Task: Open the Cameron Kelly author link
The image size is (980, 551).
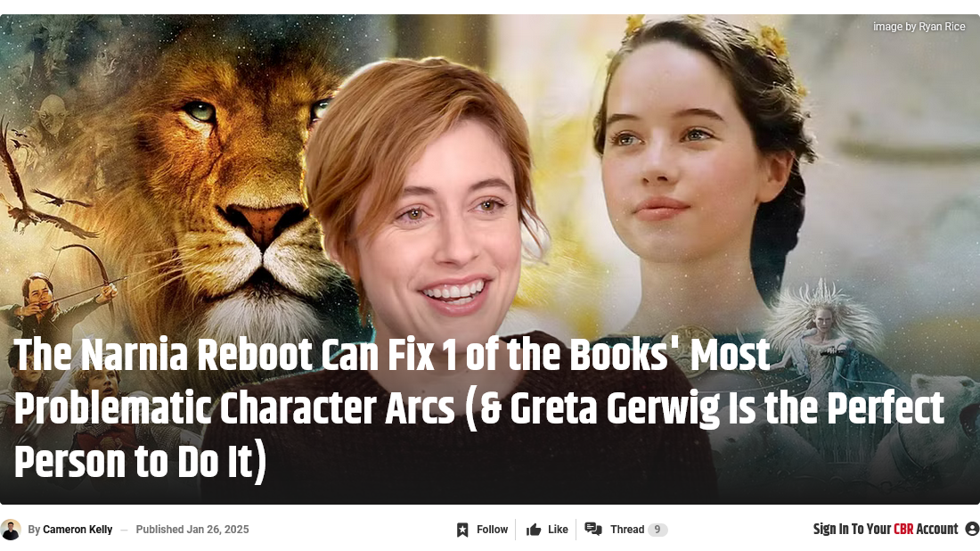Action: tap(78, 530)
